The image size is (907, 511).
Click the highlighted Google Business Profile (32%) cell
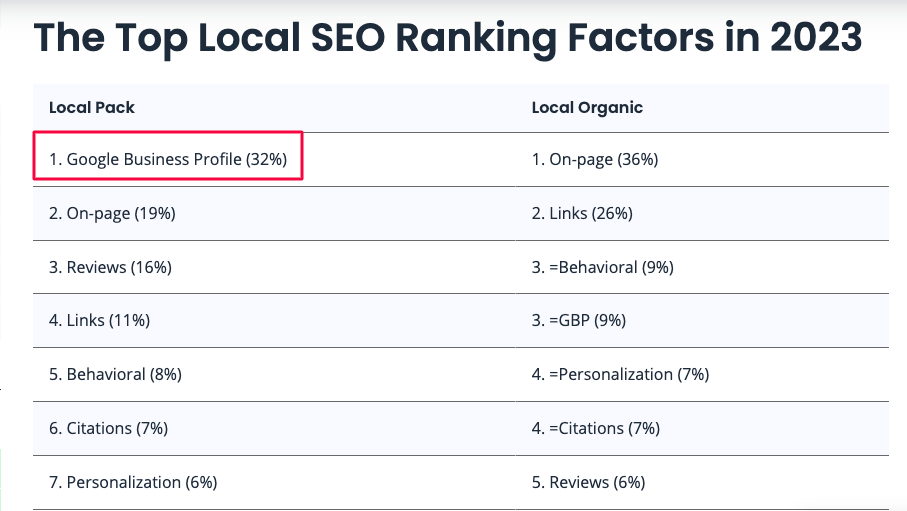click(x=168, y=159)
